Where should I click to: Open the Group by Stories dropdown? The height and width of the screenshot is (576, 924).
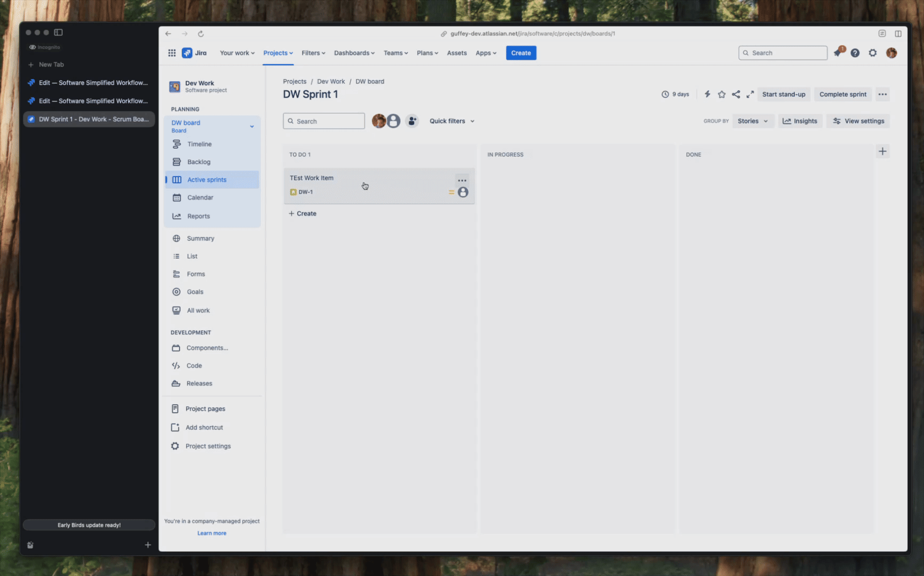pyautogui.click(x=753, y=121)
